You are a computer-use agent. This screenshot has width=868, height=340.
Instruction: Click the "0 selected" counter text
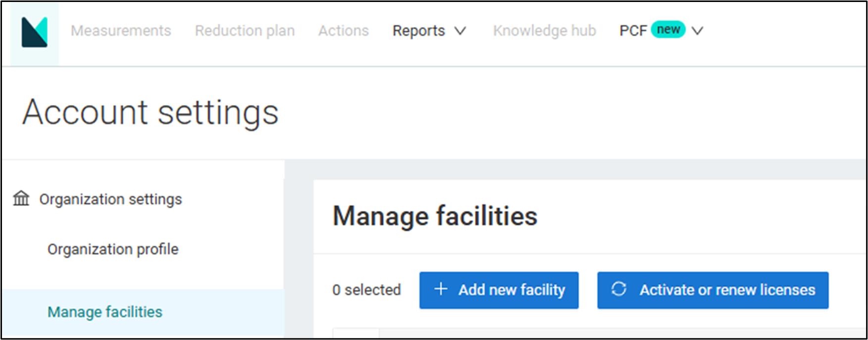click(x=366, y=290)
